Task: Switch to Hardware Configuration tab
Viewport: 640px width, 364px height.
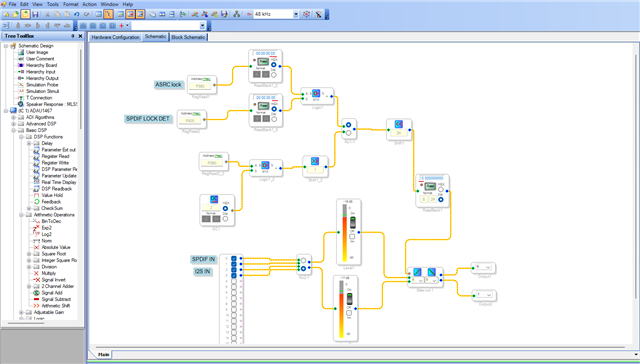Action: coord(115,37)
